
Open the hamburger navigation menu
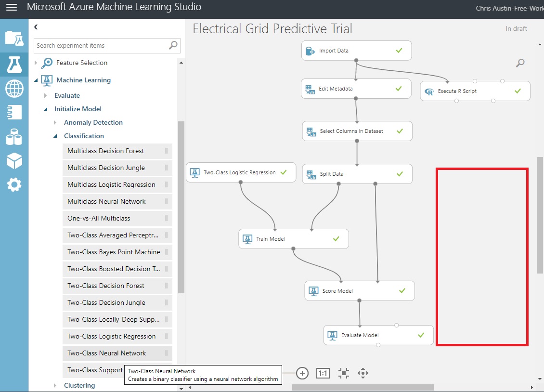[12, 7]
